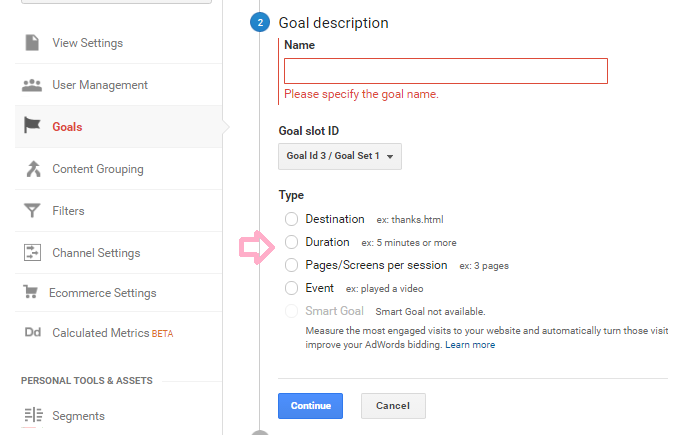The width and height of the screenshot is (680, 435).
Task: Click the Ecommerce Settings cart icon
Action: (x=30, y=291)
